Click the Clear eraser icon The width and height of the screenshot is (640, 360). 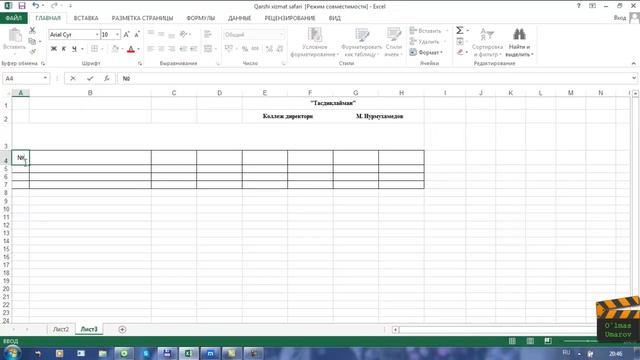(x=460, y=52)
